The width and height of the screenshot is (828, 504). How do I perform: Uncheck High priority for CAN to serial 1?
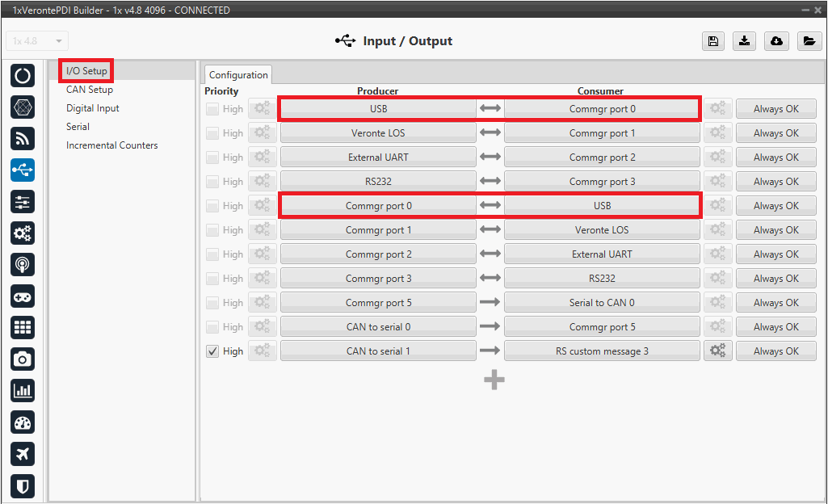click(x=212, y=351)
